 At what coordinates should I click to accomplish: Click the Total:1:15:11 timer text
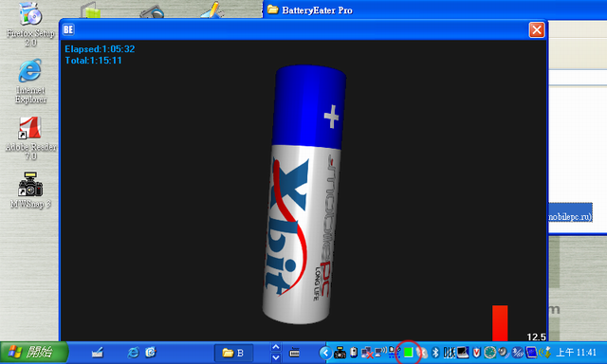93,61
